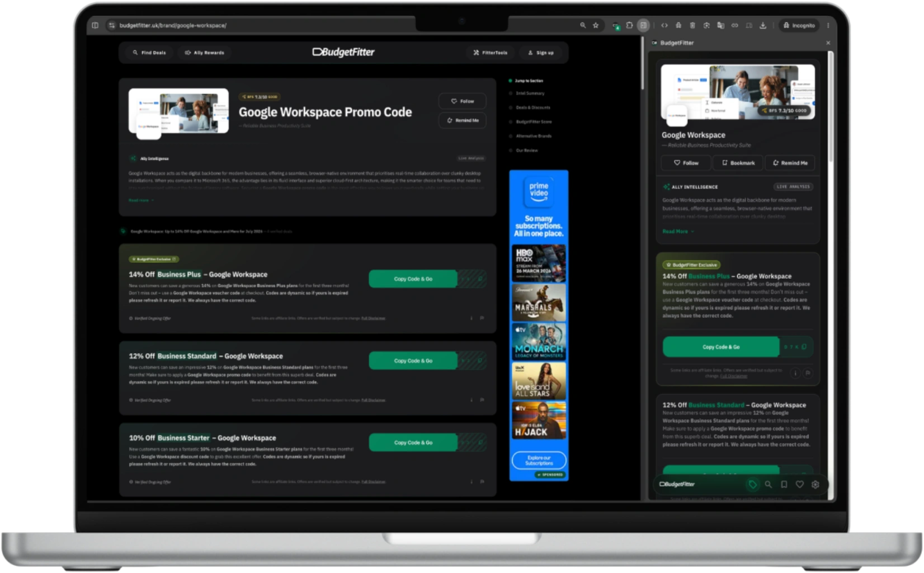Viewport: 924px width, 573px height.
Task: Open the Extensions puzzle icon
Action: tap(629, 25)
